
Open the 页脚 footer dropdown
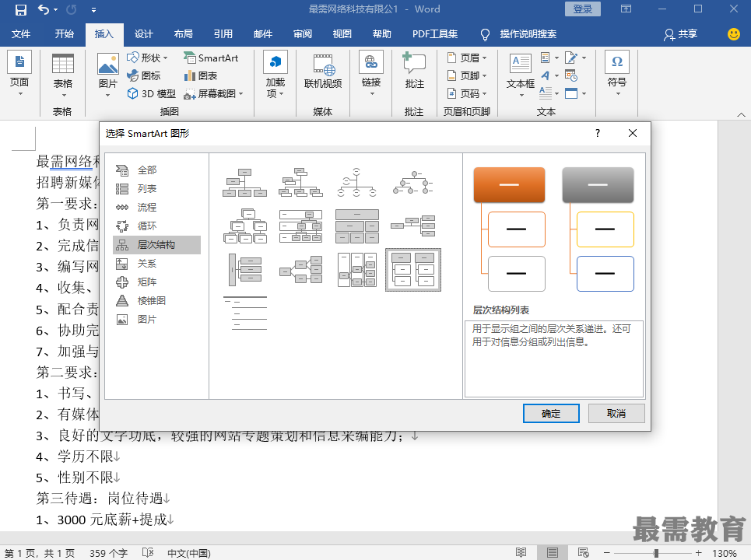[x=467, y=75]
